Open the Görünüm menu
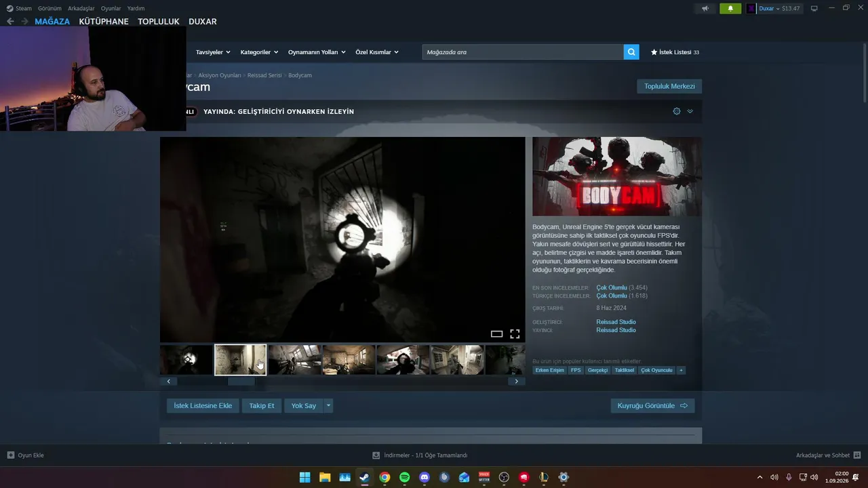 tap(50, 8)
